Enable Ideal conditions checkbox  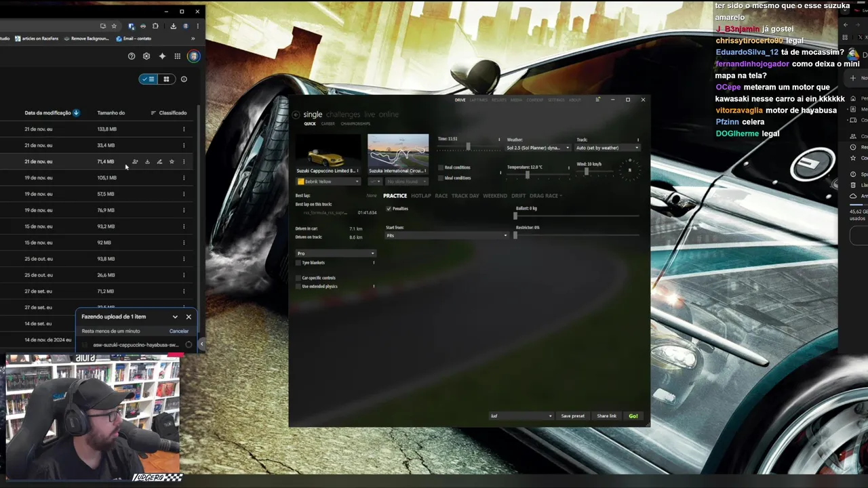pyautogui.click(x=441, y=178)
